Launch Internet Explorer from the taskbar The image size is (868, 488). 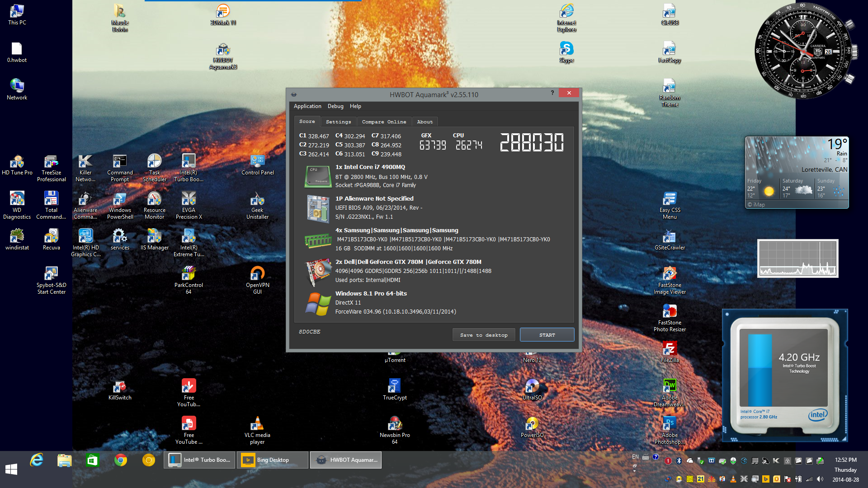click(x=37, y=460)
